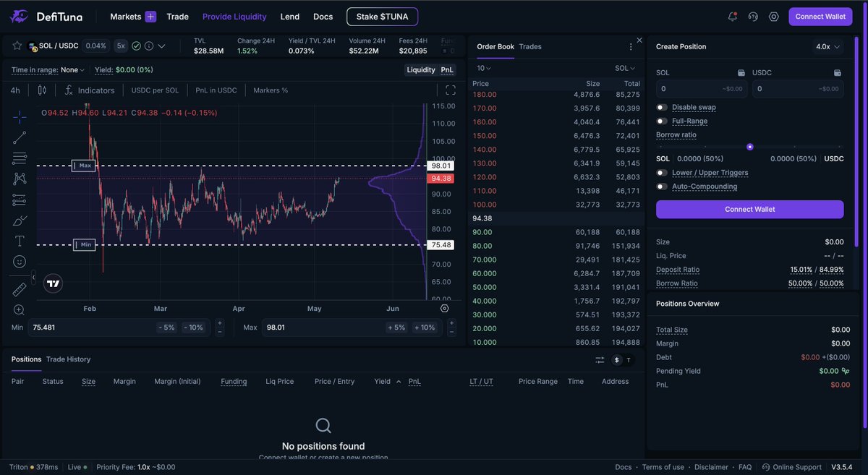
Task: Open the notifications bell
Action: coord(733,17)
